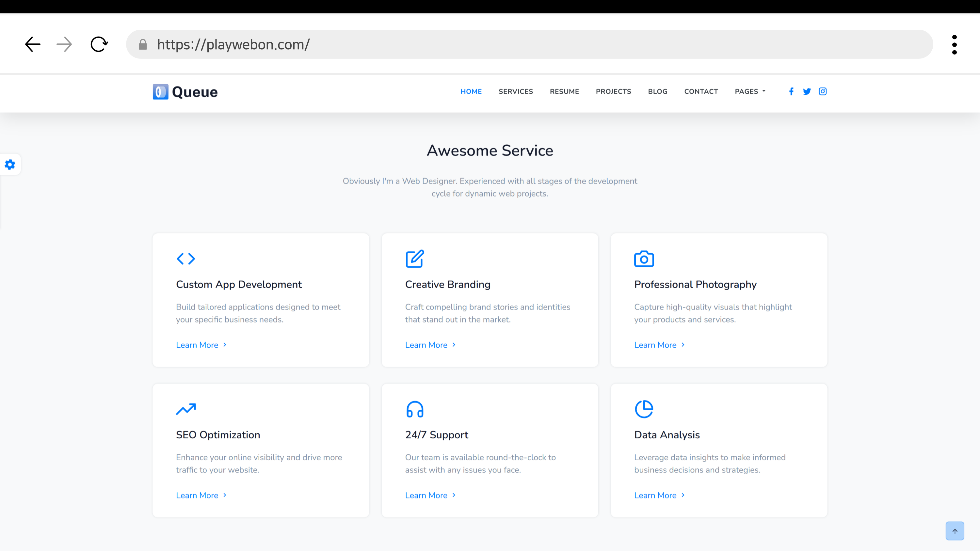Open the settings gear side panel
This screenshot has width=980, height=551.
10,165
